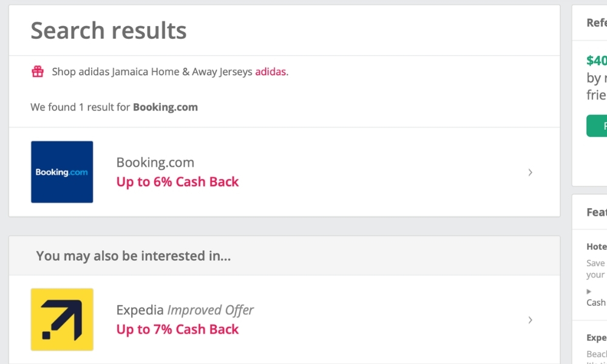Open the Booking.com result title
Screen dimensions: 607x364
pyautogui.click(x=155, y=162)
